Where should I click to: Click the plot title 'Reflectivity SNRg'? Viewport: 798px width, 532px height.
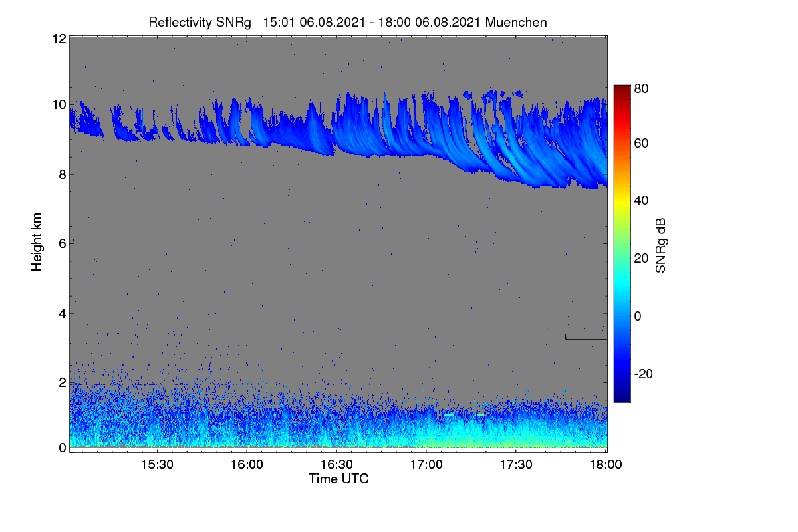(200, 22)
